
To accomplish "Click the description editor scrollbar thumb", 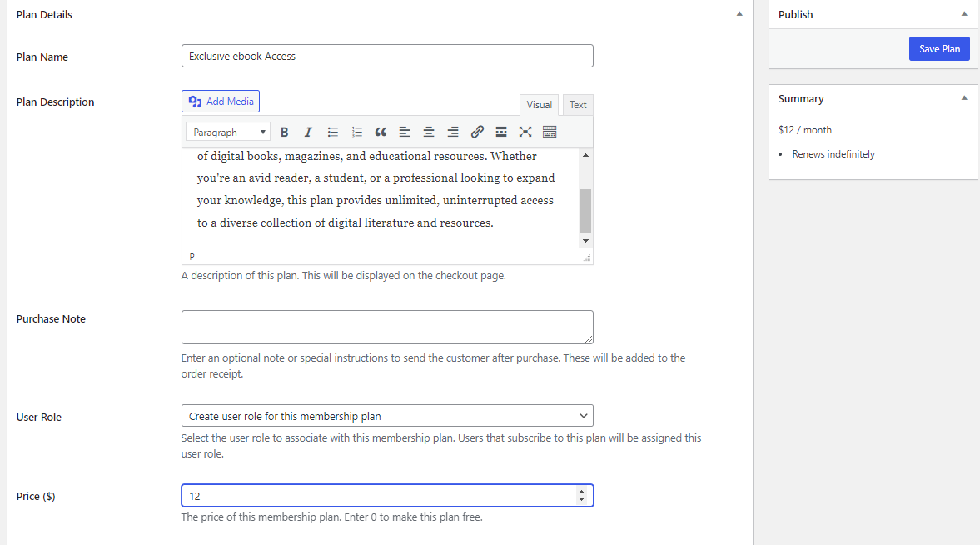I will point(585,211).
